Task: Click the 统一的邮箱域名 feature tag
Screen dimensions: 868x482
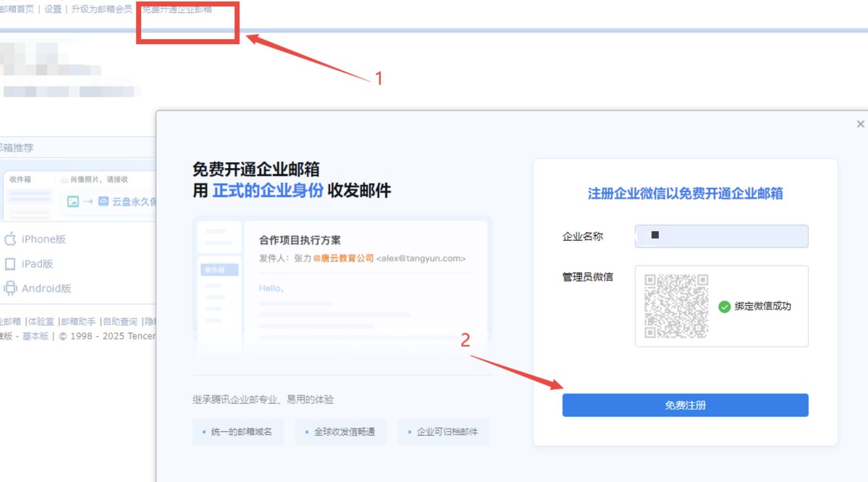Action: (237, 432)
